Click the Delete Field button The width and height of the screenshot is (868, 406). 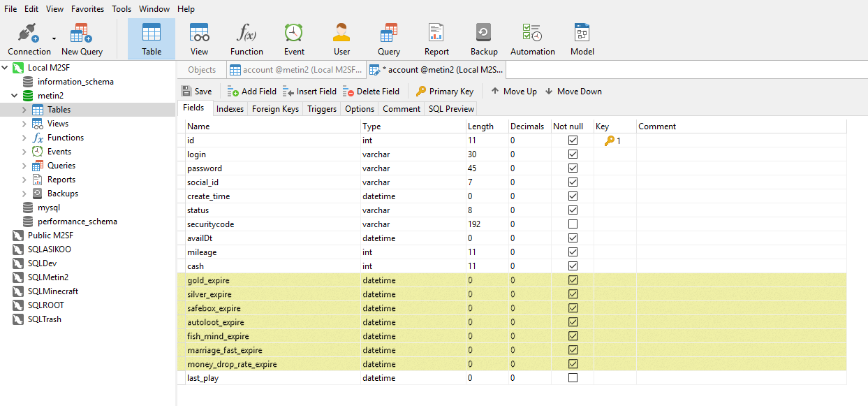point(371,92)
